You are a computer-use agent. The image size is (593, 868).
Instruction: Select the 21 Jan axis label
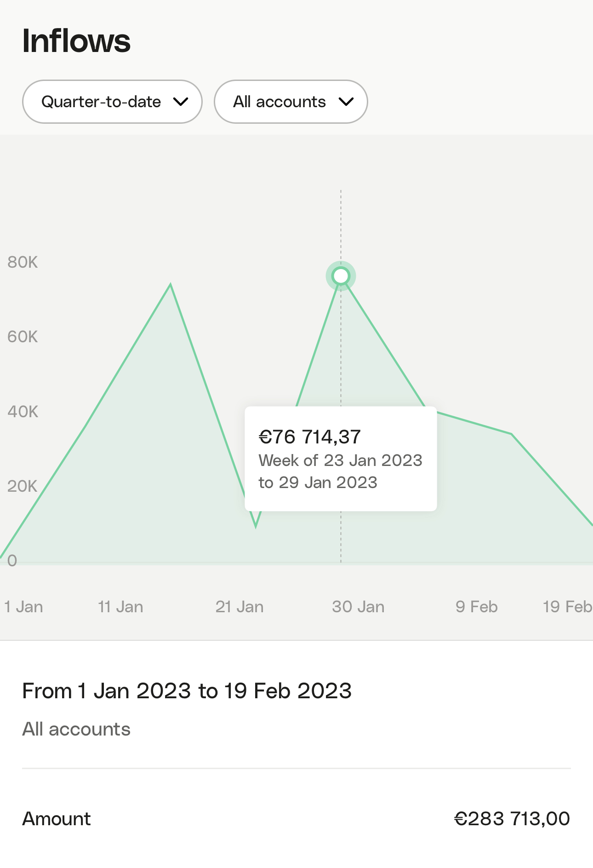[x=239, y=607]
